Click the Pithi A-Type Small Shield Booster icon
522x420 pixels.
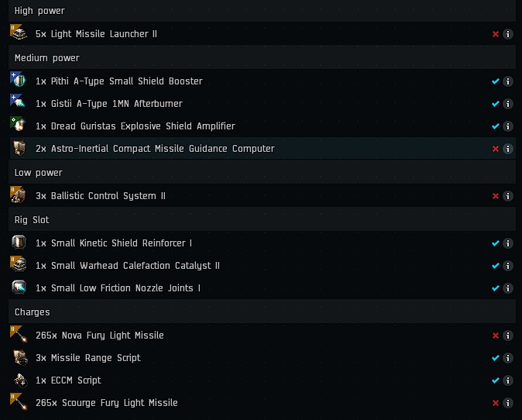(x=19, y=80)
